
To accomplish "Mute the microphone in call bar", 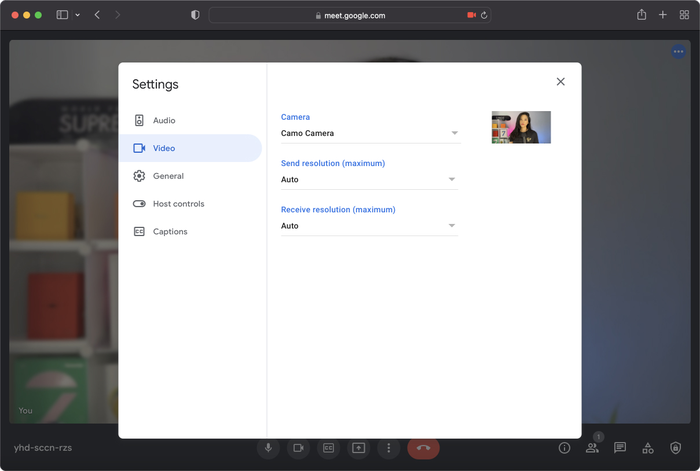I will pyautogui.click(x=268, y=448).
